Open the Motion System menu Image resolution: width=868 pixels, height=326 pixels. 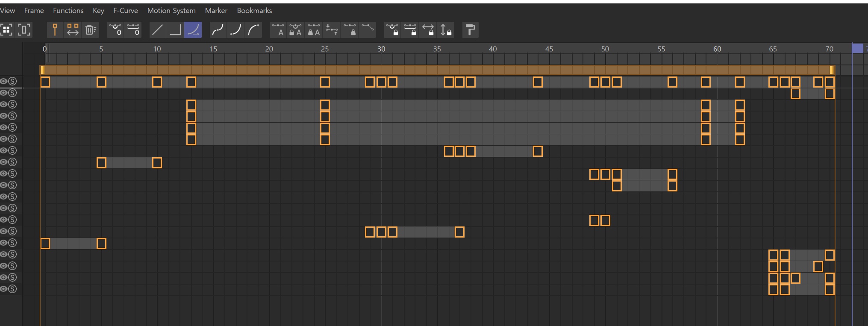point(171,11)
